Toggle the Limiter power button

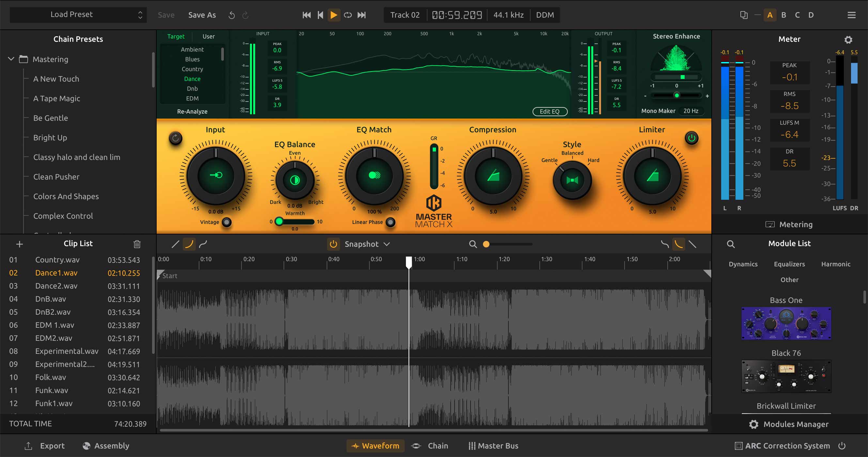tap(691, 137)
